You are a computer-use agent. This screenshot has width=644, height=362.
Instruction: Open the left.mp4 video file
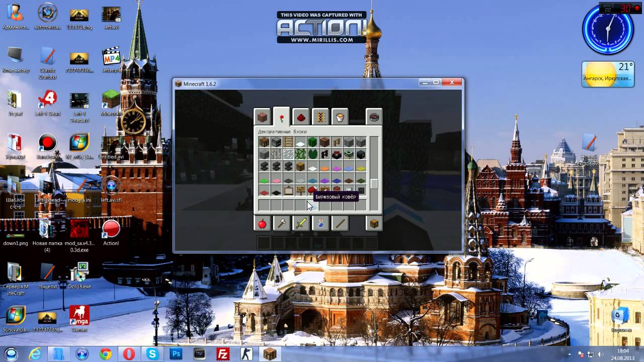pos(111,60)
